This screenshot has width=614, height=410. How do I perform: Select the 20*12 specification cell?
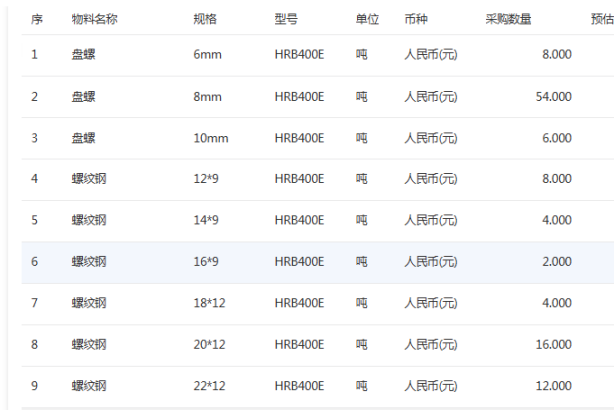(209, 344)
